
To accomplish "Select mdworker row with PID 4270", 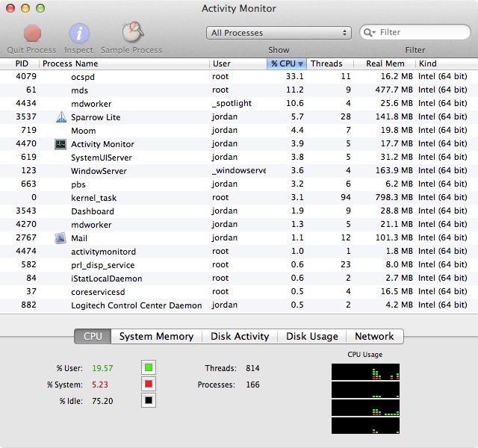I will pyautogui.click(x=239, y=224).
